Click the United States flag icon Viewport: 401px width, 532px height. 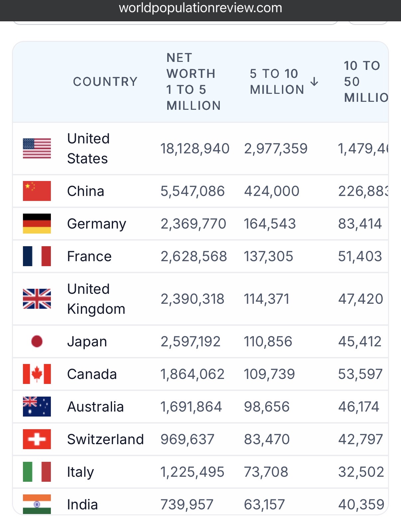[37, 148]
